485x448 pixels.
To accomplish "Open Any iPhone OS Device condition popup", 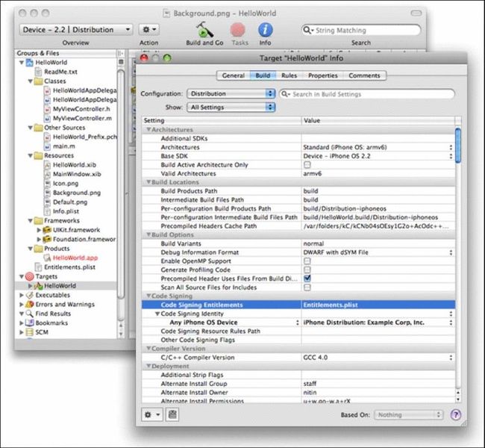I will click(297, 323).
